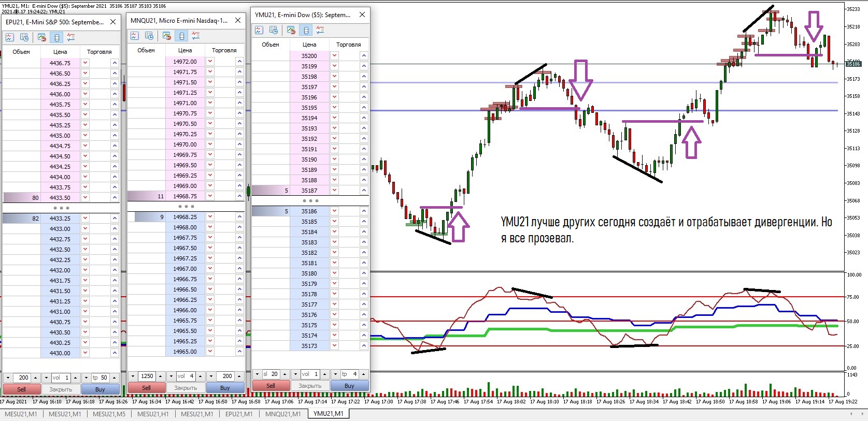Click the red down arrow beside price 4436.75
This screenshot has height=421, width=868.
point(86,63)
